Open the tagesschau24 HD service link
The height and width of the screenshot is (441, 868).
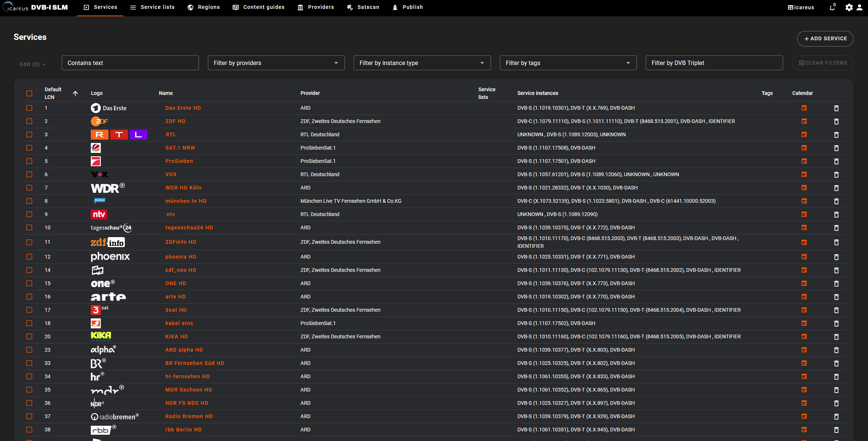click(x=189, y=228)
